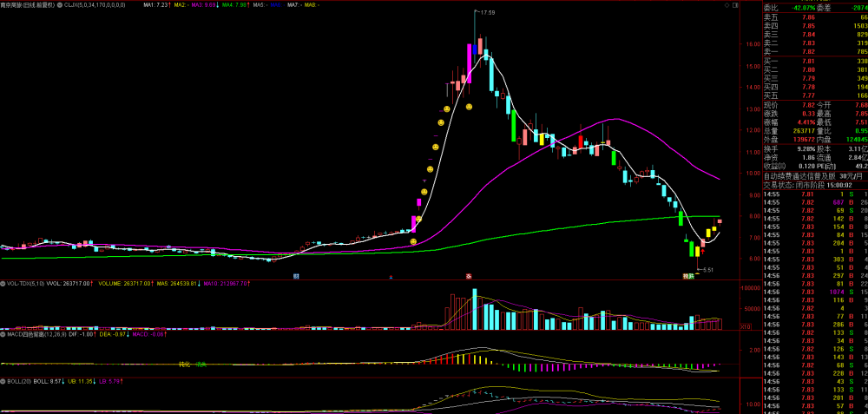Expand the BOLL(20) indicator dropdown arrow
This screenshot has height=414, width=868.
pyautogui.click(x=3, y=381)
